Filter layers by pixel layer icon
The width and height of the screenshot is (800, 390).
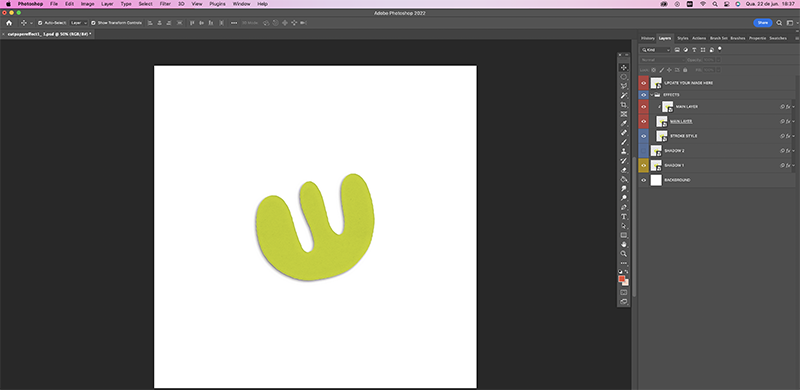point(677,50)
